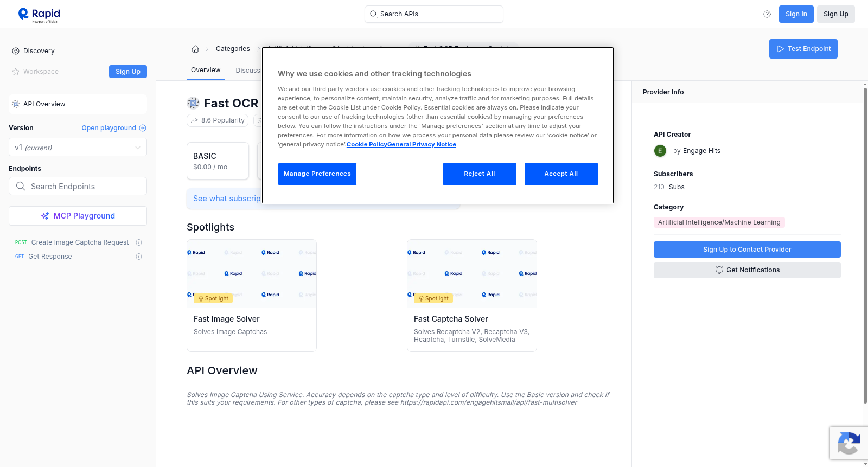This screenshot has height=467, width=868.
Task: Open Fast Captcha Solver spotlight card
Action: pos(472,296)
